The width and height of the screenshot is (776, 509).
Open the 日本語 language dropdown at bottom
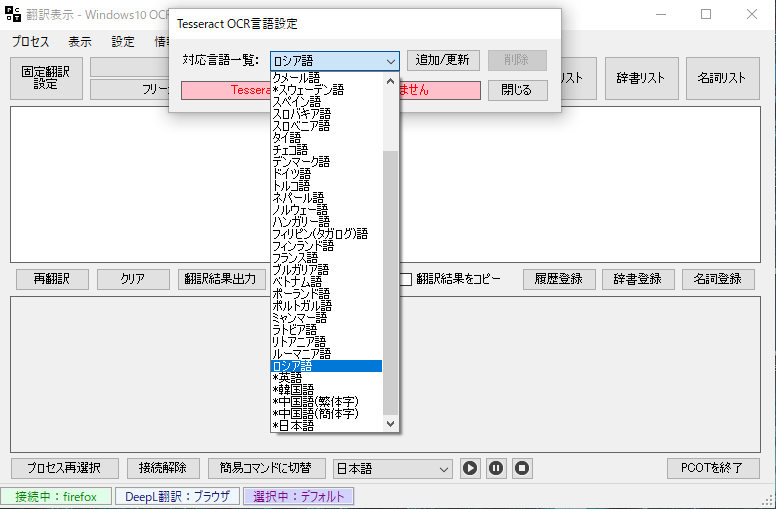(392, 468)
